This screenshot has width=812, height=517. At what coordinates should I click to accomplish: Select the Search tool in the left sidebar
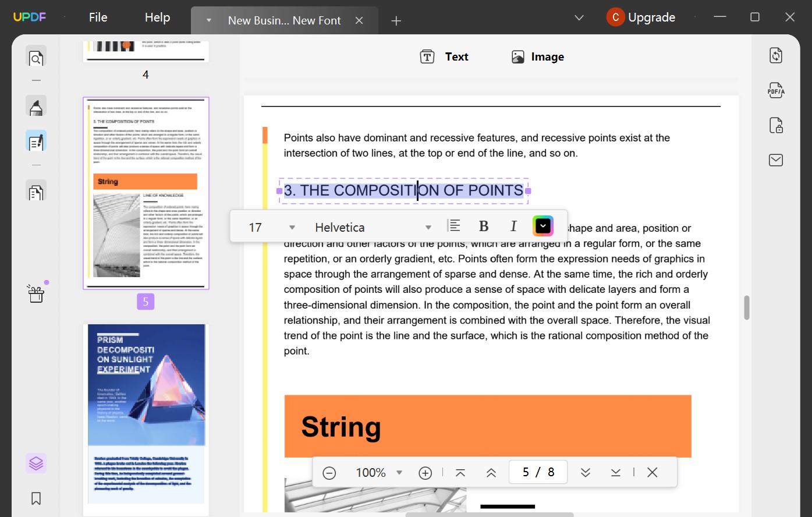point(36,58)
